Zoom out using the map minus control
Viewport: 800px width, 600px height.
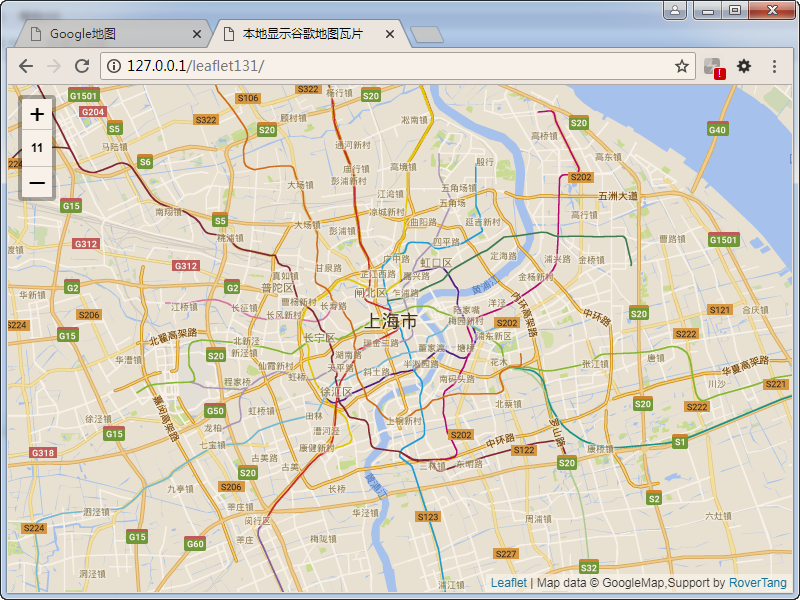(36, 183)
